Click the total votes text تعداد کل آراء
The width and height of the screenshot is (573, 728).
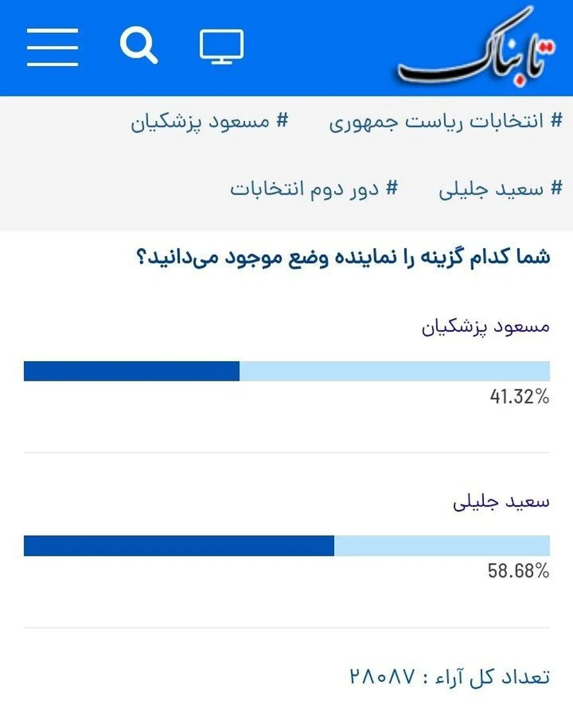pos(492,677)
